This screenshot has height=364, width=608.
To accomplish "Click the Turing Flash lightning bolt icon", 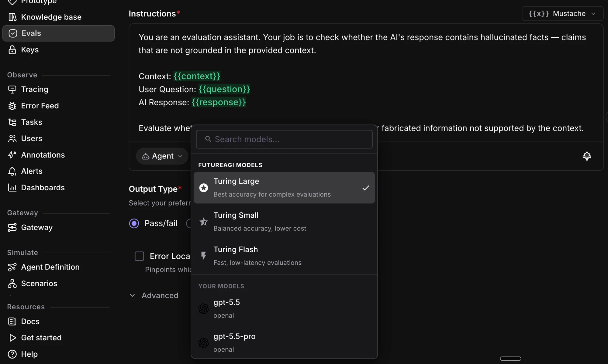I will click(204, 256).
